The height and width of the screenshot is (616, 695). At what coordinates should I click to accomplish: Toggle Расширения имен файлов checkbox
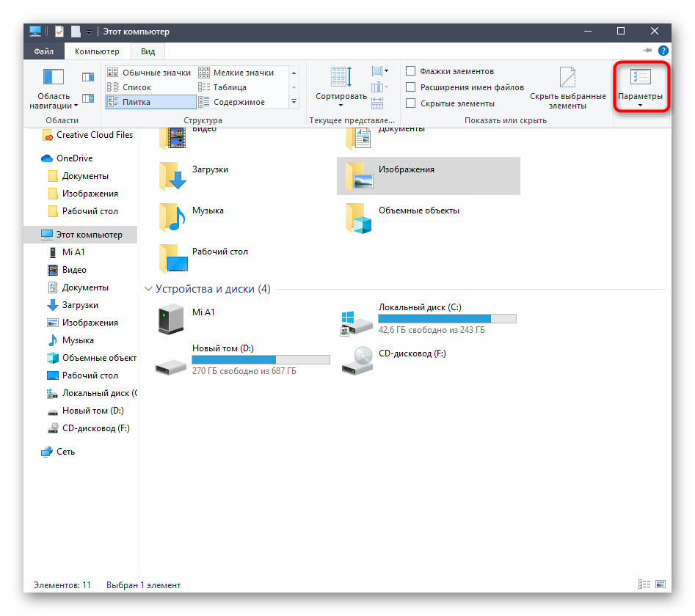pyautogui.click(x=411, y=87)
